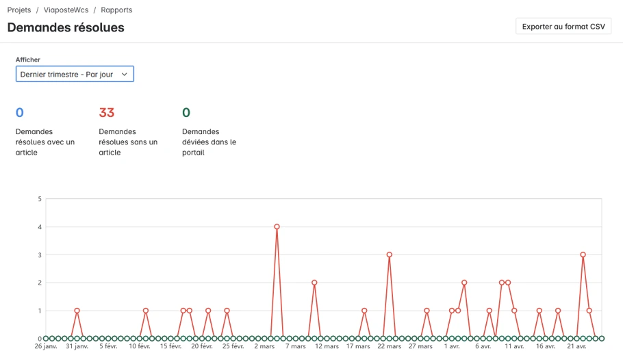Click Demandes résolues avec un article label
Viewport: 623px width, 364px height.
(45, 142)
